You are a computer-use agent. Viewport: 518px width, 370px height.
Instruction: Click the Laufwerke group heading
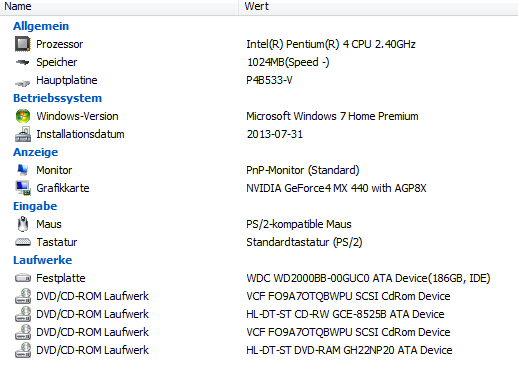pos(42,260)
